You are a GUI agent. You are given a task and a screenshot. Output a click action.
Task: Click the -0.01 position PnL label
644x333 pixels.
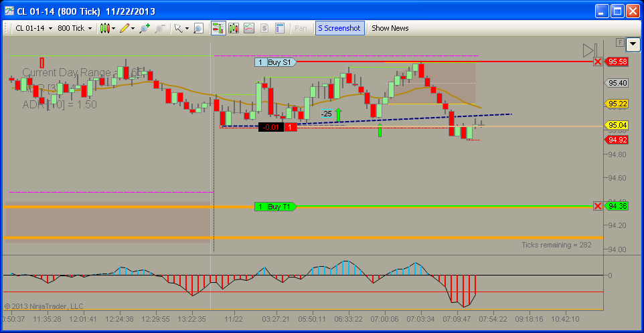pyautogui.click(x=271, y=127)
